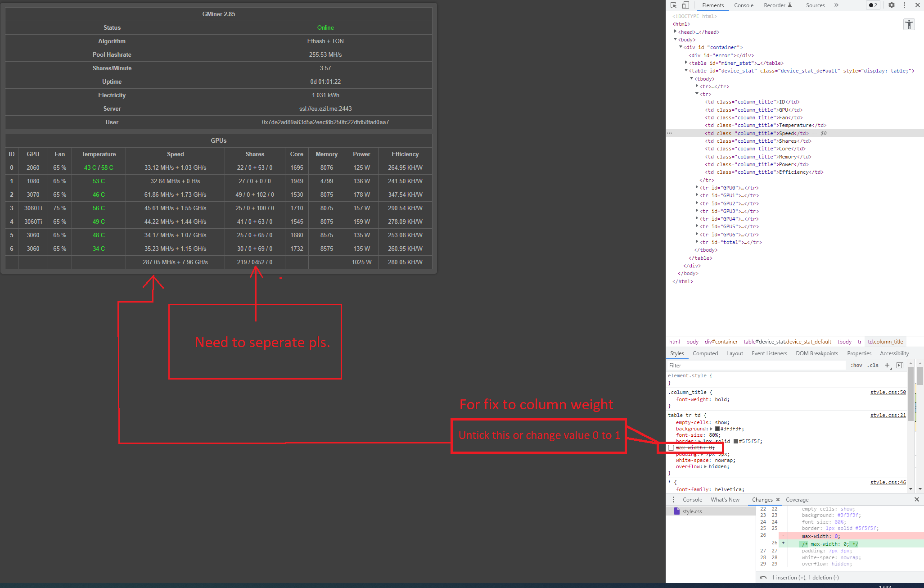
Task: Untick the max-width: 0 checkbox
Action: (x=671, y=448)
